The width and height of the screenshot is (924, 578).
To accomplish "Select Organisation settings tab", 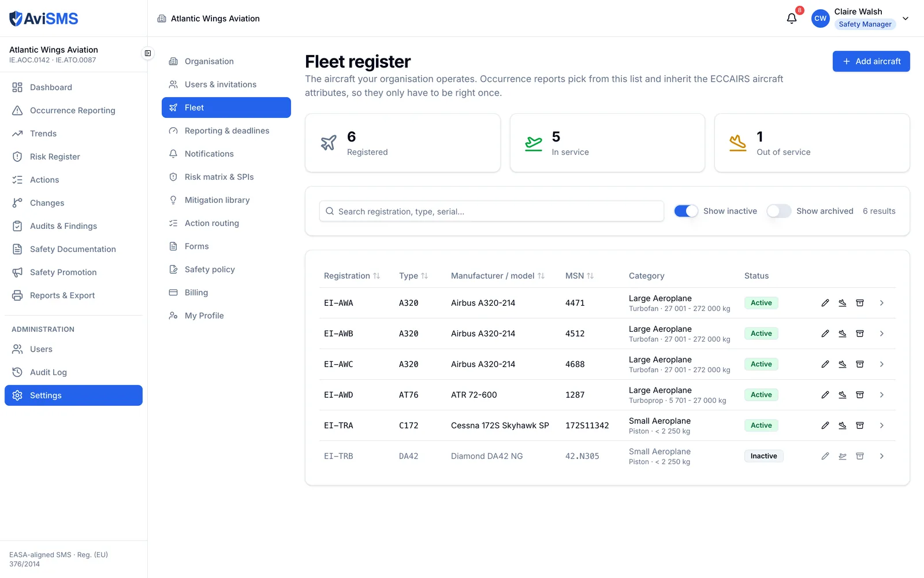I will click(226, 61).
